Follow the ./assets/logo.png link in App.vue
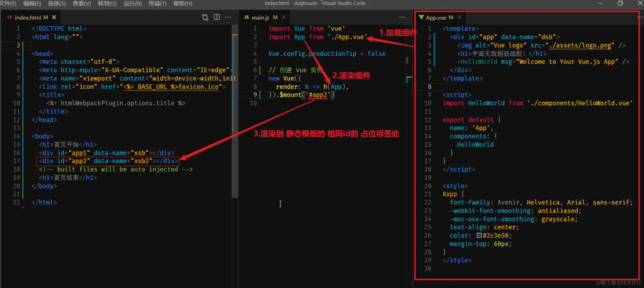The image size is (644, 288). click(580, 45)
